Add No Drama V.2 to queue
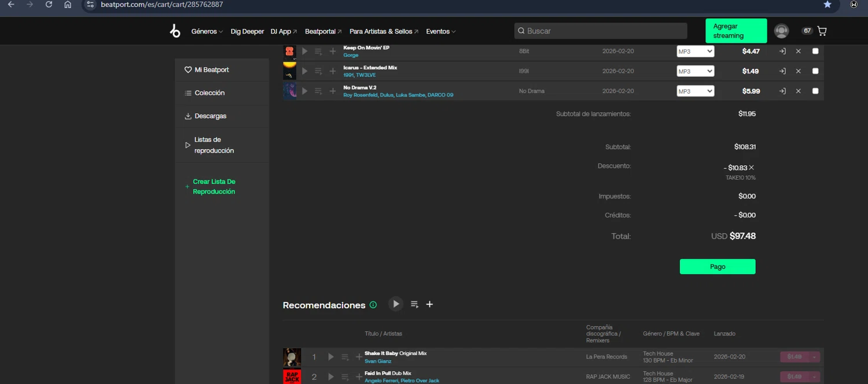Screen dimensions: 868x384 (x=318, y=91)
